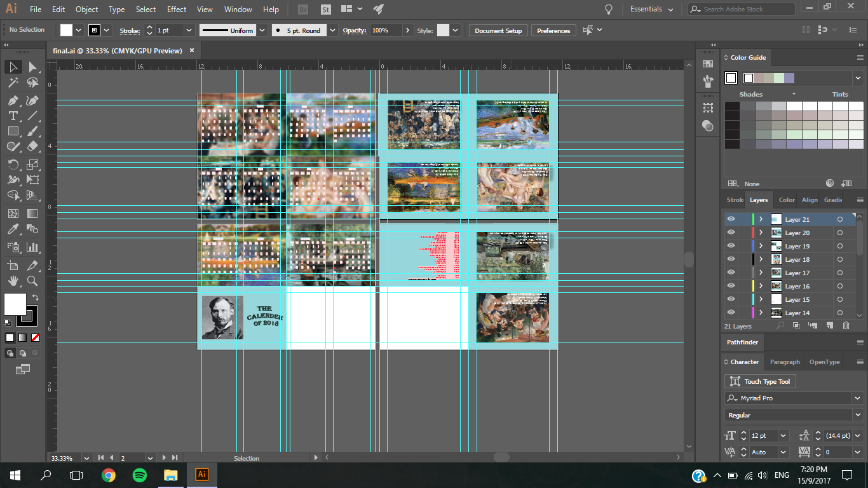Expand Layer 21 contents

761,219
